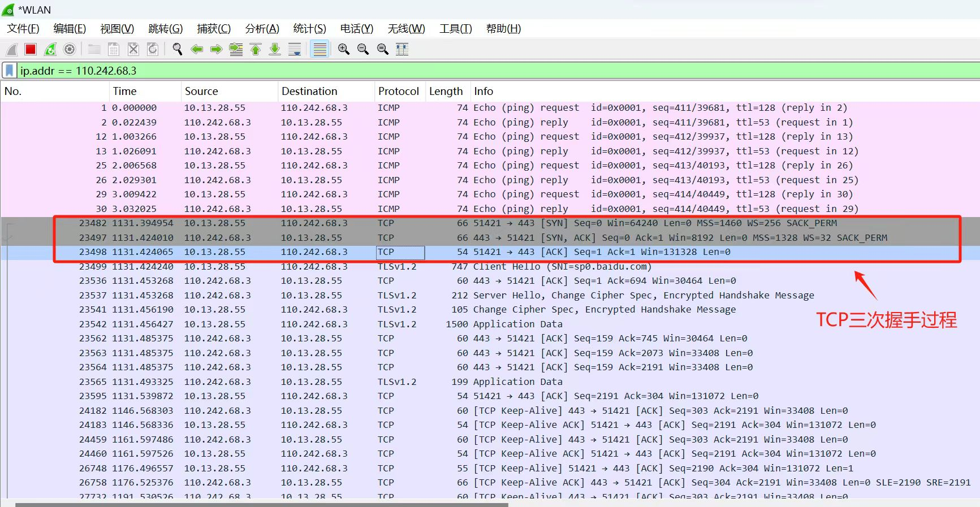Select packet 23497 SYN, ACK row
The image size is (980, 507).
coord(490,238)
